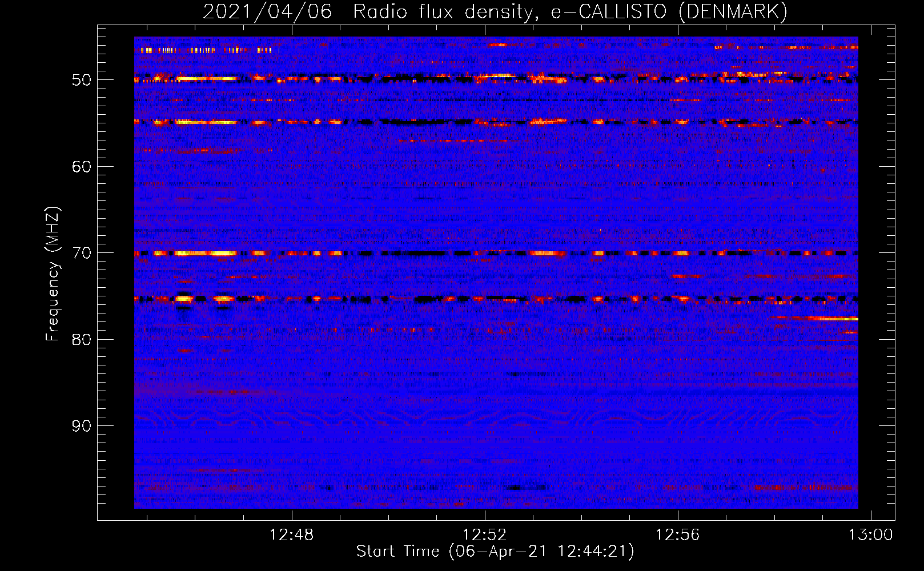
Task: Click the 'Start Time (06-Apr-21 12:44:21)' label
Action: point(495,552)
